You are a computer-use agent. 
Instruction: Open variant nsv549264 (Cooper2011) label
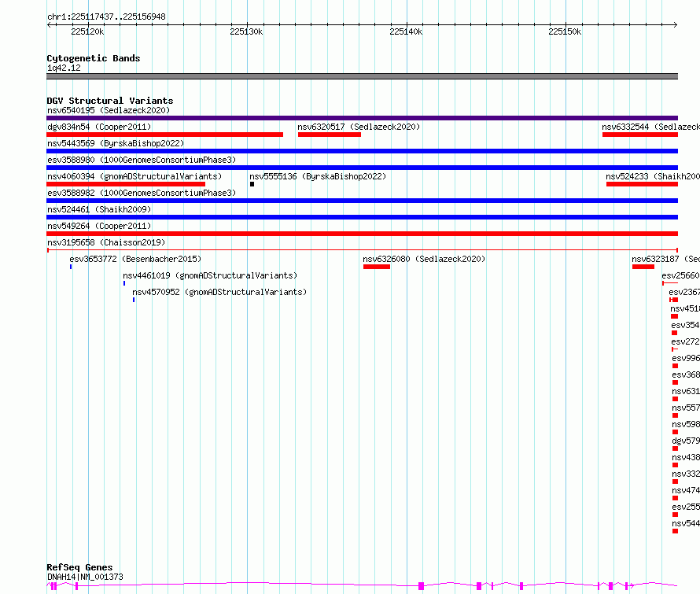point(99,226)
